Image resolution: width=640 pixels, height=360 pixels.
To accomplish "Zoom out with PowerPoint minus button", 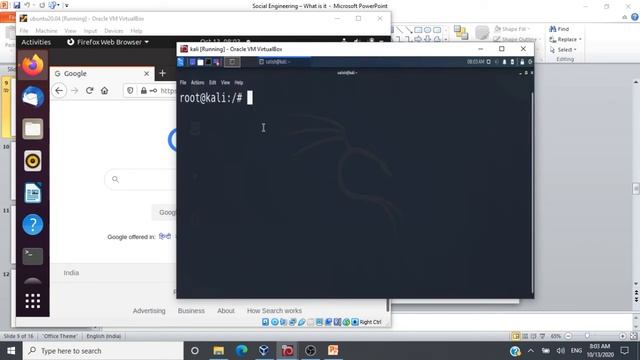I will 568,336.
